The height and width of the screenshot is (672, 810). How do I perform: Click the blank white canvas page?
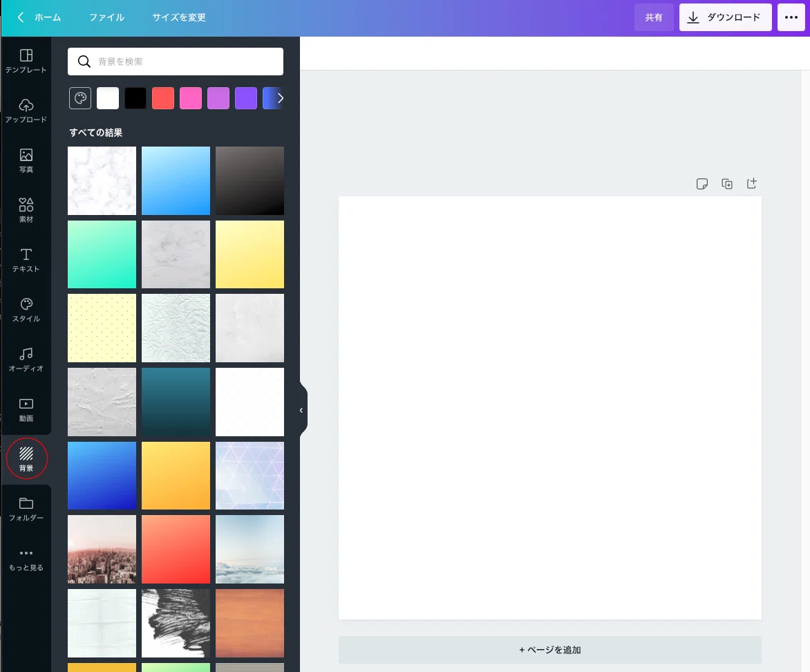pos(549,408)
